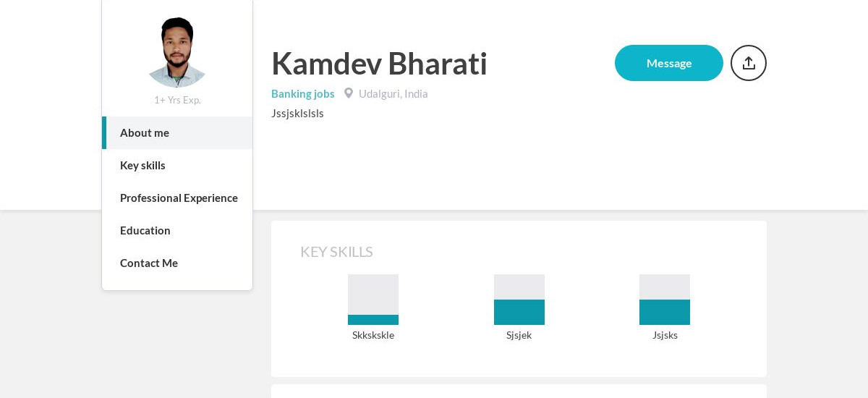Send a message with the Message button

[x=669, y=63]
